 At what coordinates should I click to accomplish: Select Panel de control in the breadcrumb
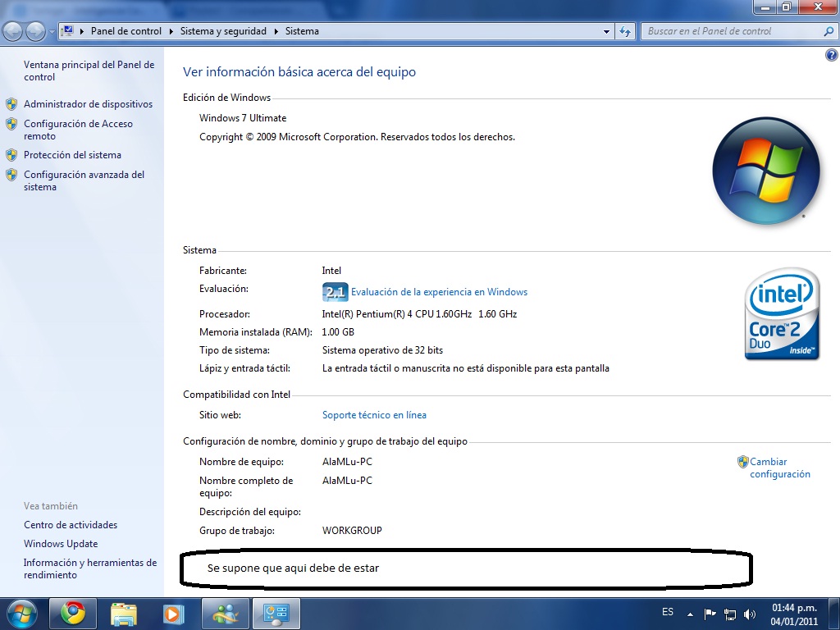[x=126, y=31]
